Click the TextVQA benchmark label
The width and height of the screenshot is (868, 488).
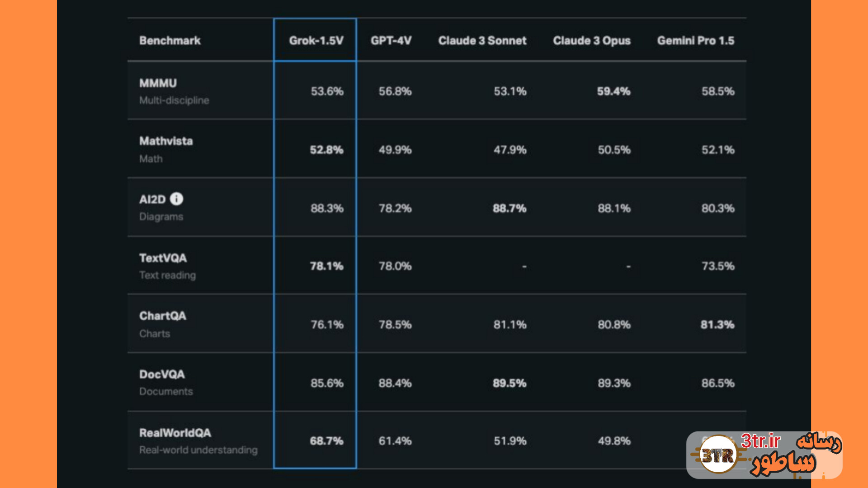[x=163, y=258]
